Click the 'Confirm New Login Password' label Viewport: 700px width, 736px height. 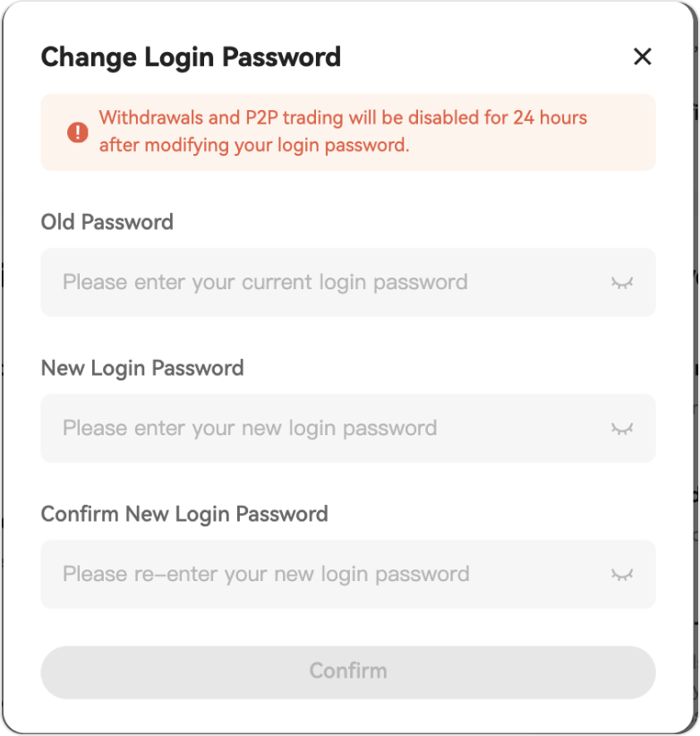coord(184,514)
